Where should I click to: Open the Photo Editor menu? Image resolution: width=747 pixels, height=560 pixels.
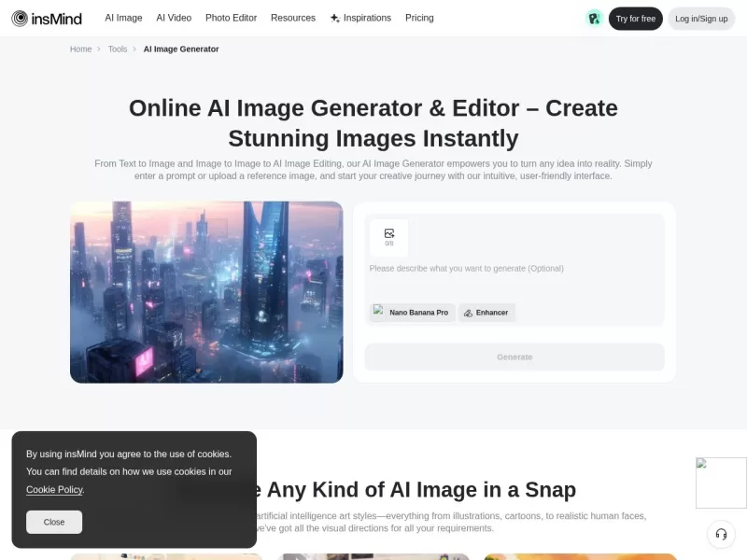click(231, 18)
